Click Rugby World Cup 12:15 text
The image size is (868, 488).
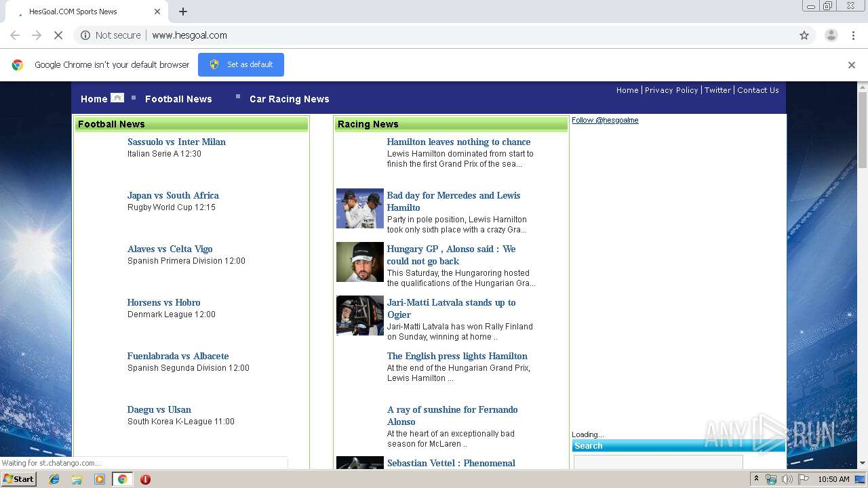pyautogui.click(x=172, y=207)
